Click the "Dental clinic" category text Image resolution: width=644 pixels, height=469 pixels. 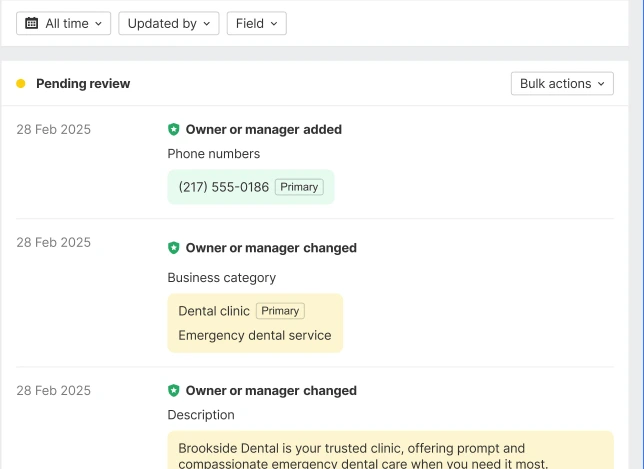213,311
